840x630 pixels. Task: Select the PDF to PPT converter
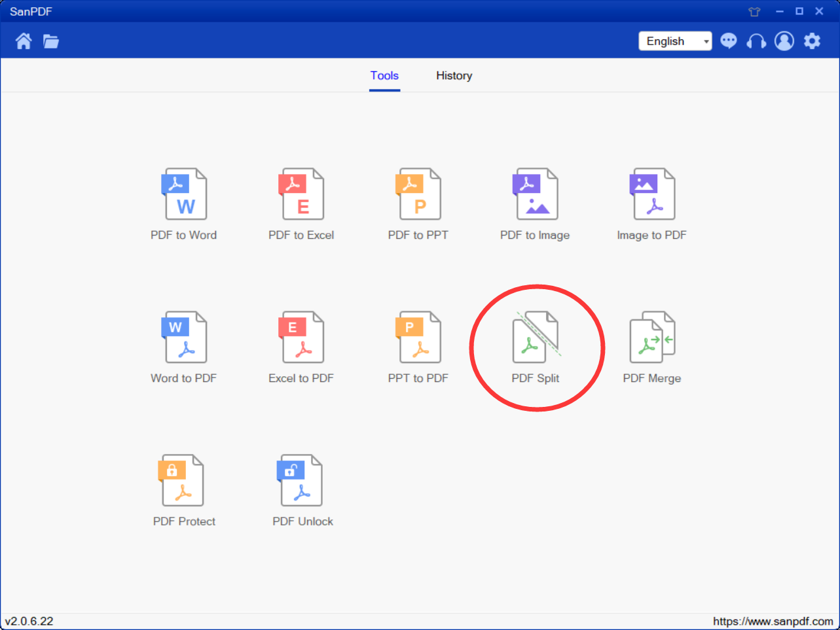(x=418, y=203)
